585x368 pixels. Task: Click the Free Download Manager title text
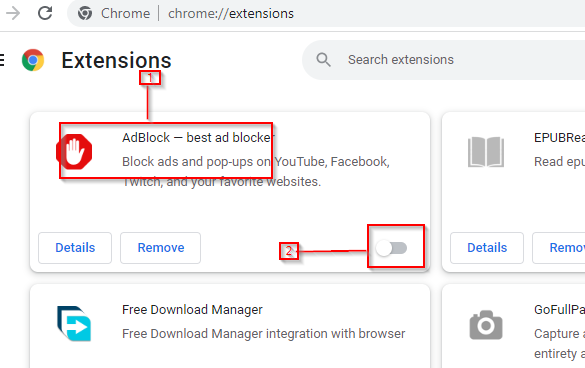[192, 310]
